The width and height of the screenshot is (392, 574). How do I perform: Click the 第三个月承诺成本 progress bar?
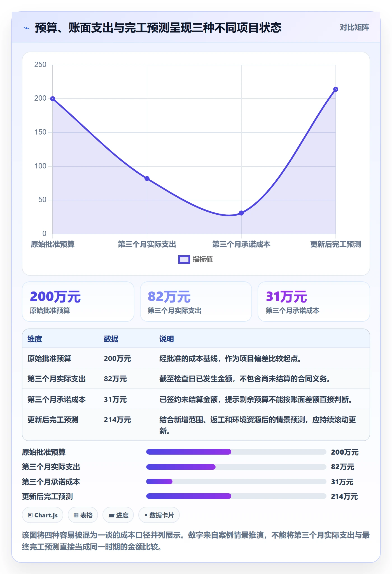point(236,482)
